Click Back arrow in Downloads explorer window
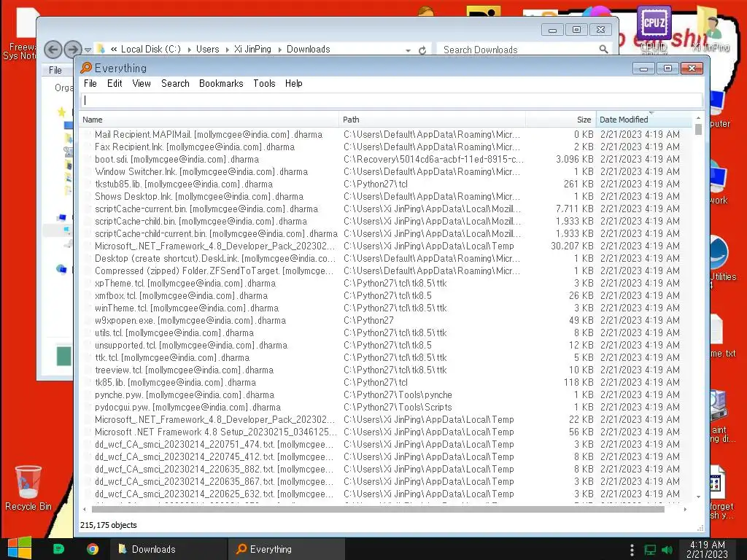The width and height of the screenshot is (747, 560). (x=53, y=49)
